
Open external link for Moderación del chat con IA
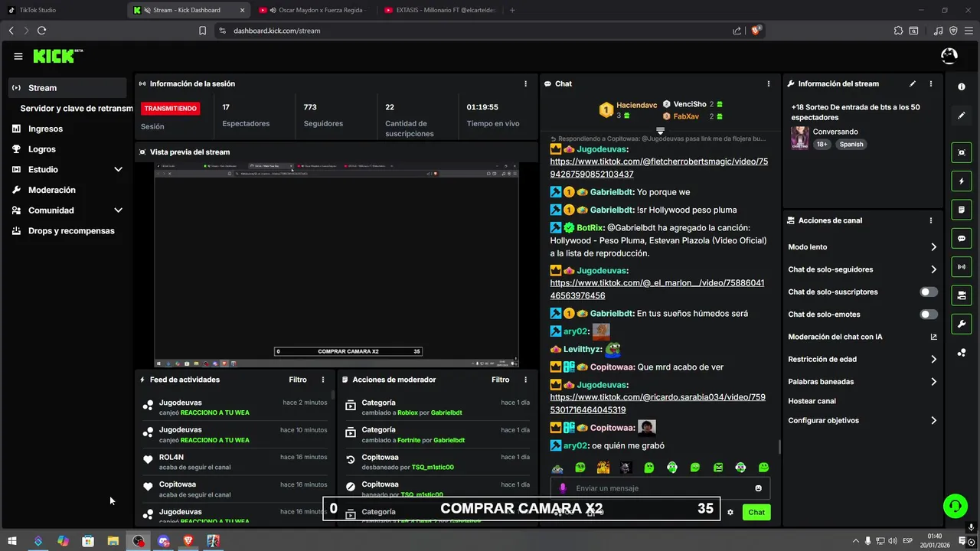(933, 337)
